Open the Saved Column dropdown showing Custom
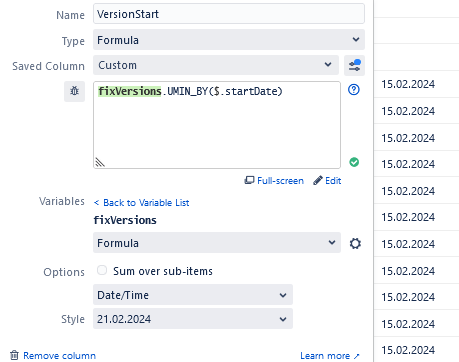The image size is (459, 362). [216, 65]
